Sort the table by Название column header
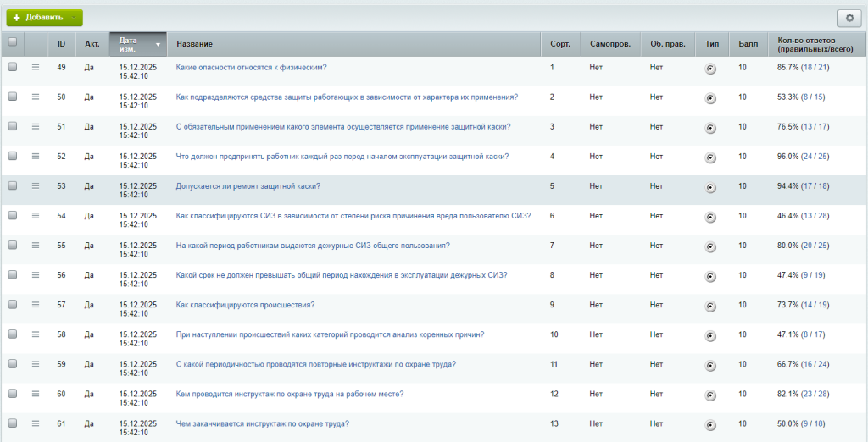The width and height of the screenshot is (868, 442). [x=195, y=44]
